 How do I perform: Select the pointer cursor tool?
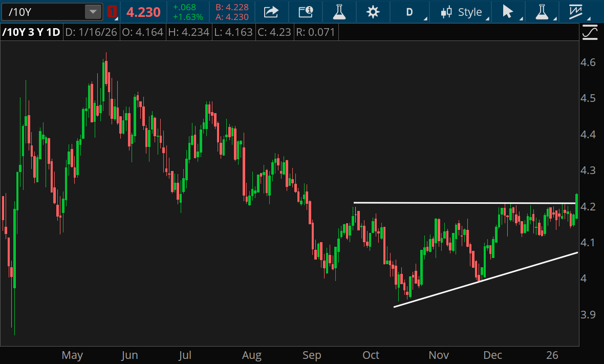click(508, 12)
